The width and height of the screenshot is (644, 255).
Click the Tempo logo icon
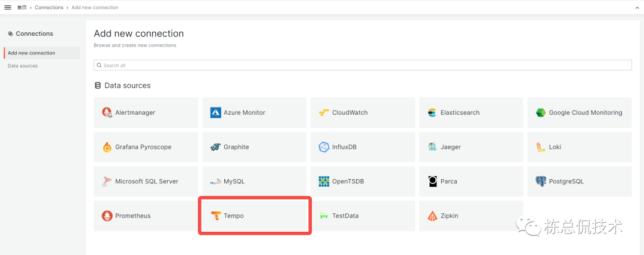click(x=216, y=216)
